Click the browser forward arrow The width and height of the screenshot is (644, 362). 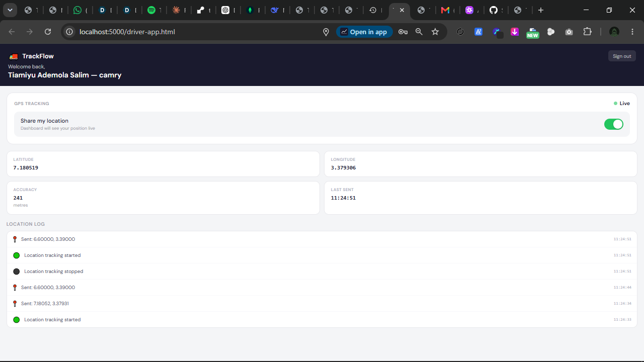point(30,32)
